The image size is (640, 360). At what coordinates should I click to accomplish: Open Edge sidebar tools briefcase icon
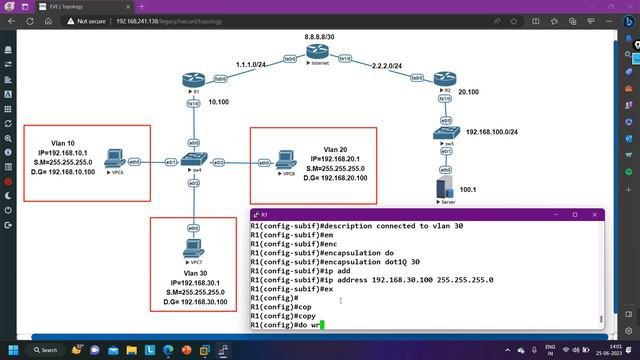pos(629,89)
